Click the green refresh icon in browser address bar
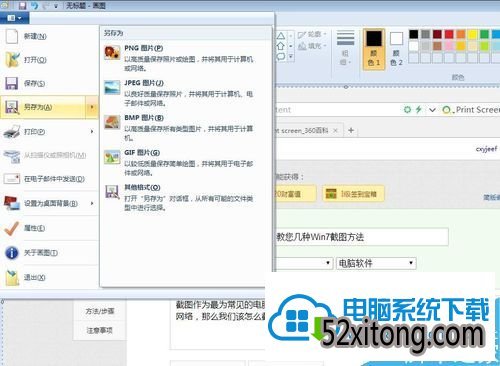This screenshot has height=366, width=500. (x=407, y=109)
